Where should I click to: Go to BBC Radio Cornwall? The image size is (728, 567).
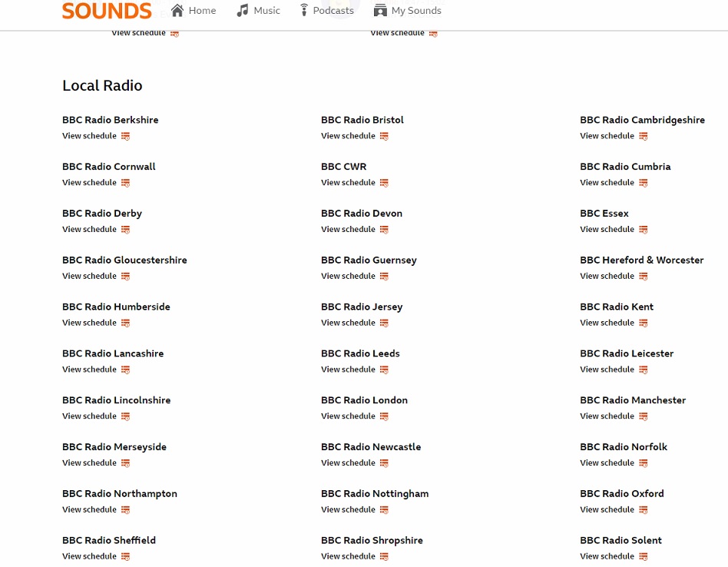coord(108,166)
